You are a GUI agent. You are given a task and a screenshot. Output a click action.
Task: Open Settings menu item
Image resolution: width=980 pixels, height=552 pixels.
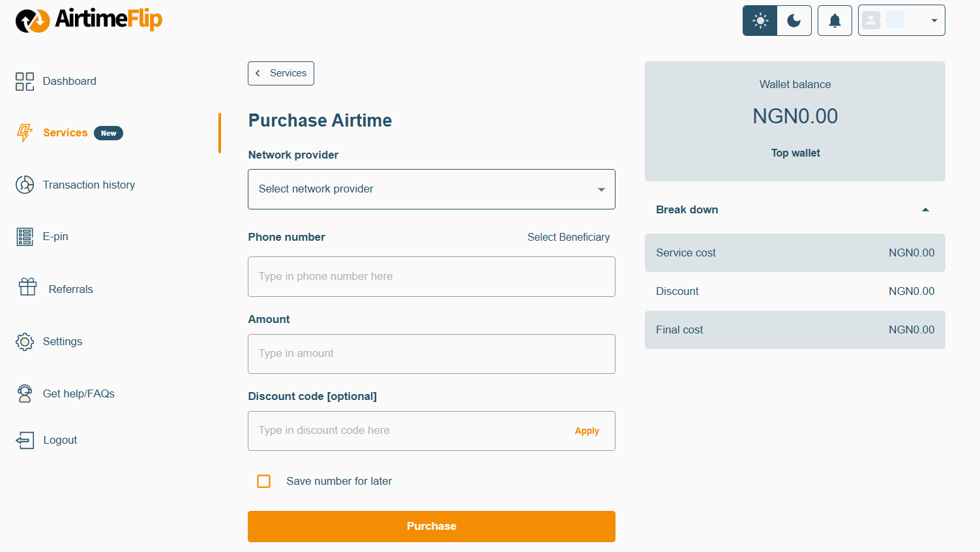coord(63,342)
